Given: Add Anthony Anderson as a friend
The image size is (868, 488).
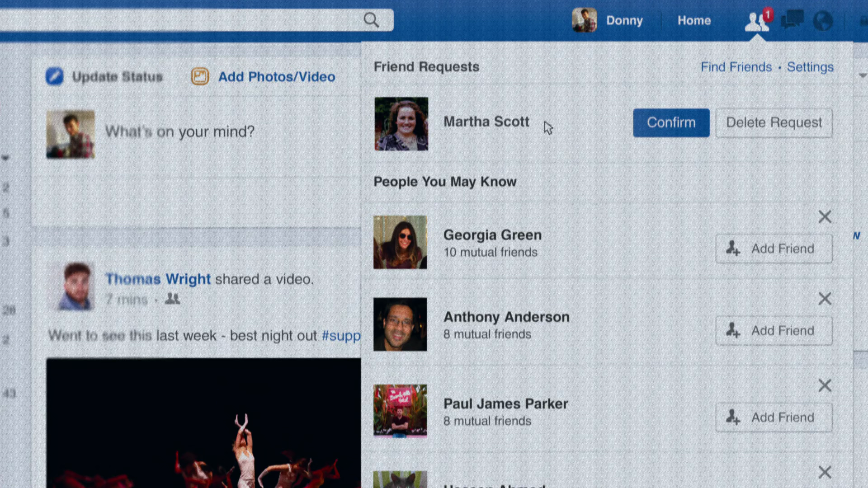Looking at the screenshot, I should [x=774, y=331].
